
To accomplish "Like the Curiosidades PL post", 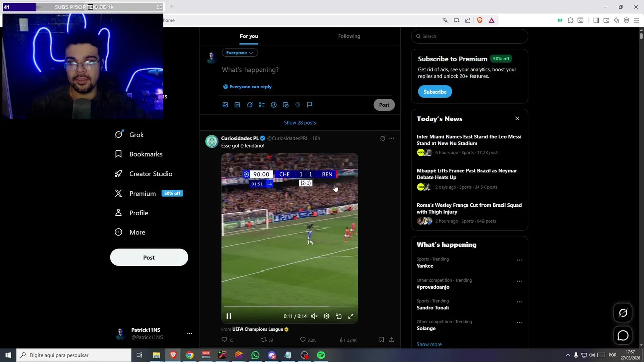I will [308, 340].
